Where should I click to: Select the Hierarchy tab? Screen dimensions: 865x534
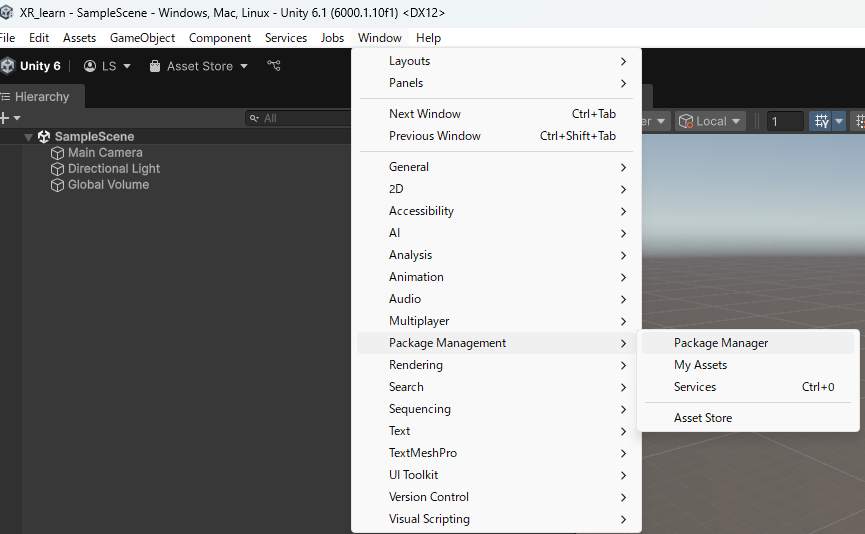point(41,97)
